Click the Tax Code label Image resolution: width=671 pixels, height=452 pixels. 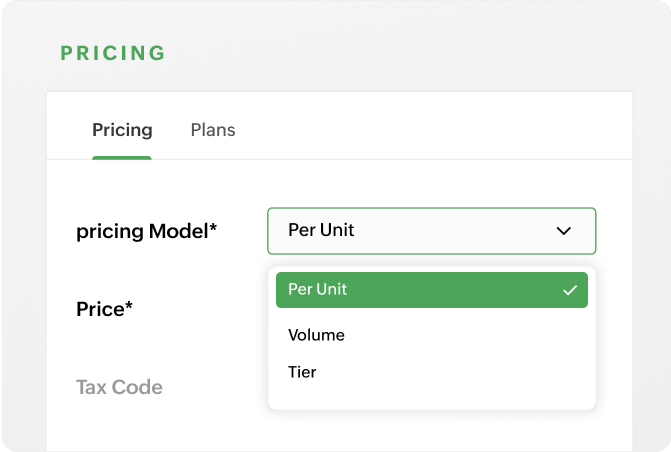coord(119,387)
